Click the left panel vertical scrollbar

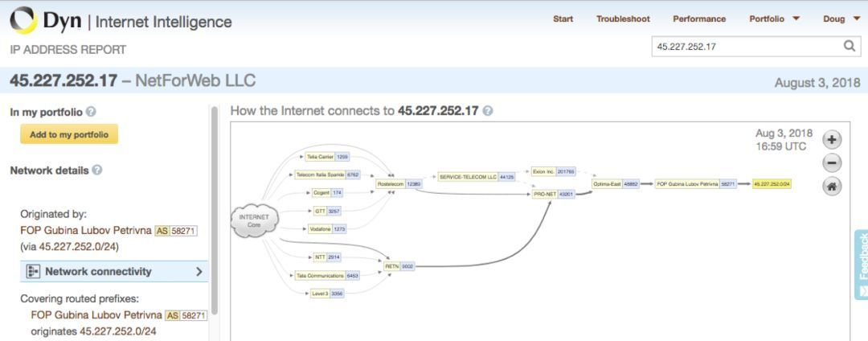coord(215,211)
